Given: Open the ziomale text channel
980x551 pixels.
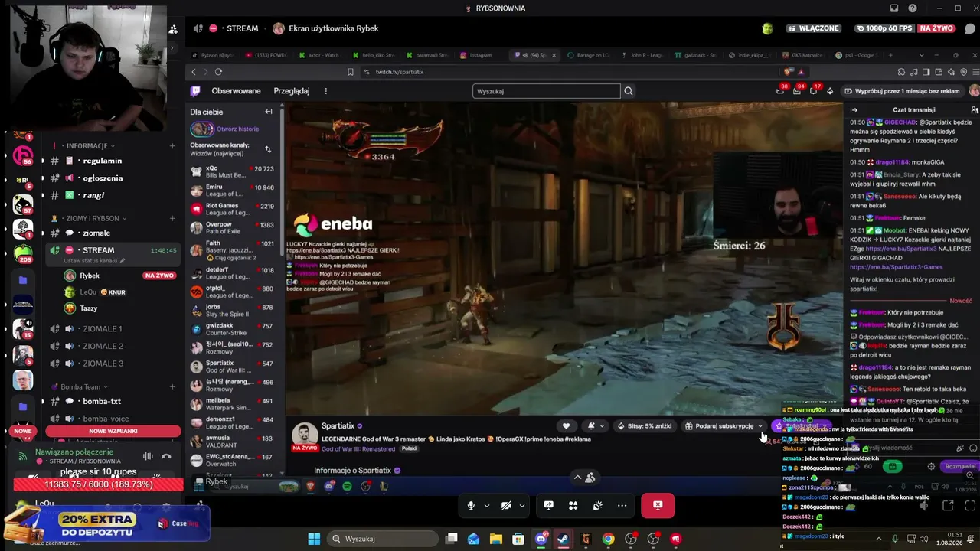Looking at the screenshot, I should tap(96, 233).
